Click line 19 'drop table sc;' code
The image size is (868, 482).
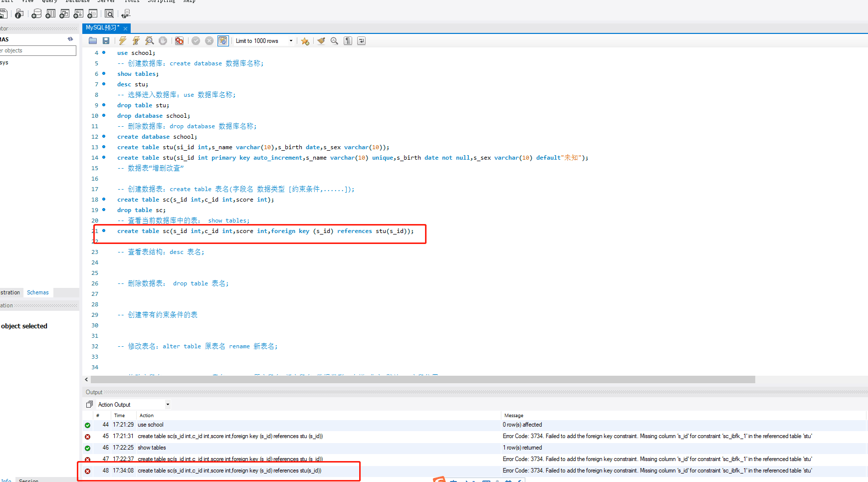click(142, 210)
